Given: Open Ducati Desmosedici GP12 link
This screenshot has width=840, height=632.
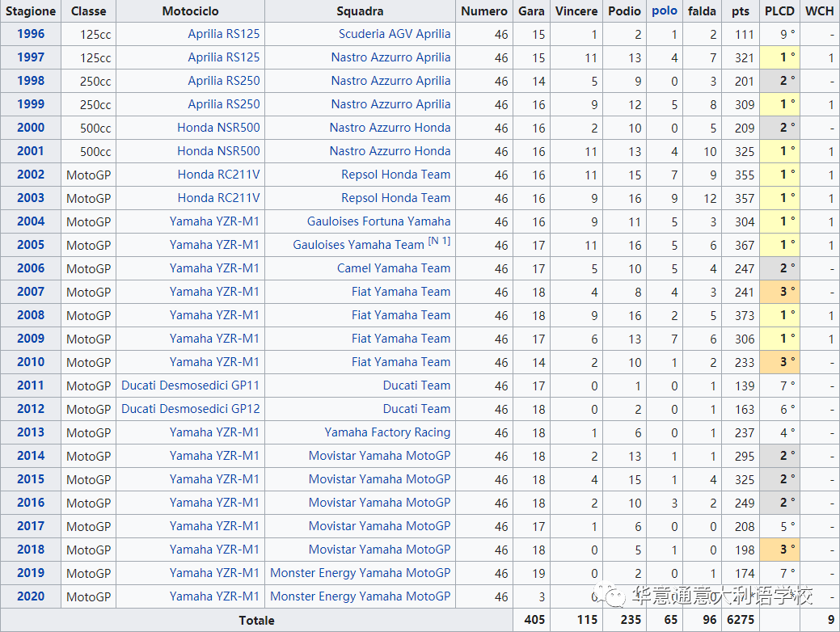Looking at the screenshot, I should point(190,409).
